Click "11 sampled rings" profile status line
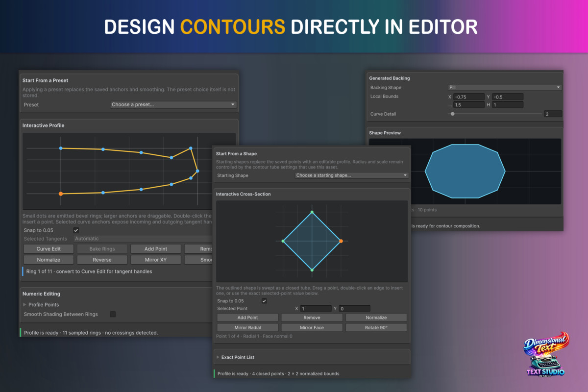 tap(91, 333)
